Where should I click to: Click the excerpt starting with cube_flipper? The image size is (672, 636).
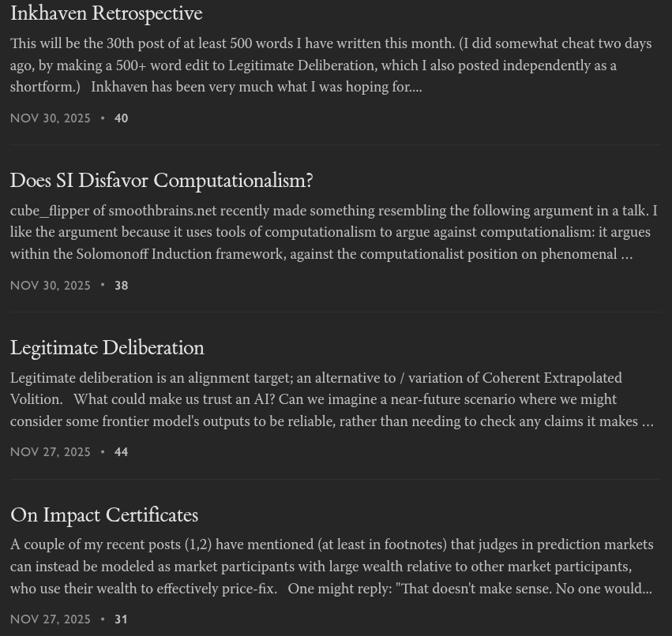click(333, 232)
